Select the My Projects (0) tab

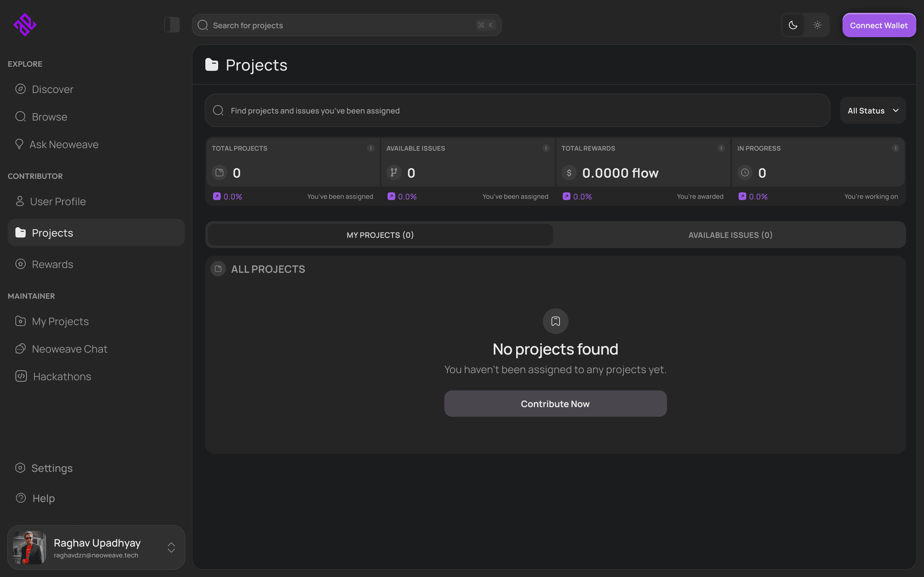[380, 235]
